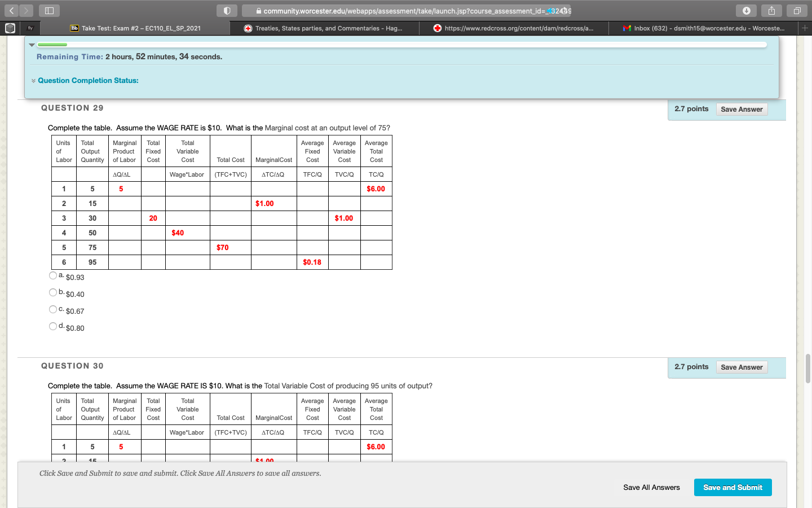Collapse the timer panel with triangle
The height and width of the screenshot is (508, 812).
point(32,45)
